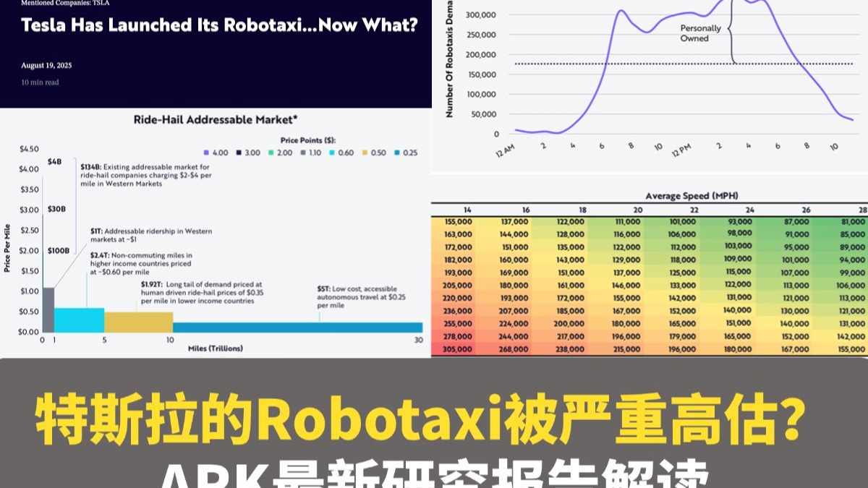Click the '$30B' label on the bar chart
This screenshot has height=488, width=868.
coord(57,209)
